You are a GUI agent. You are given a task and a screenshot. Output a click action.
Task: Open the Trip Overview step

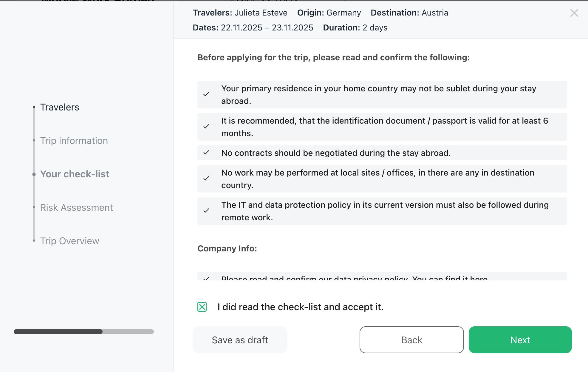69,241
